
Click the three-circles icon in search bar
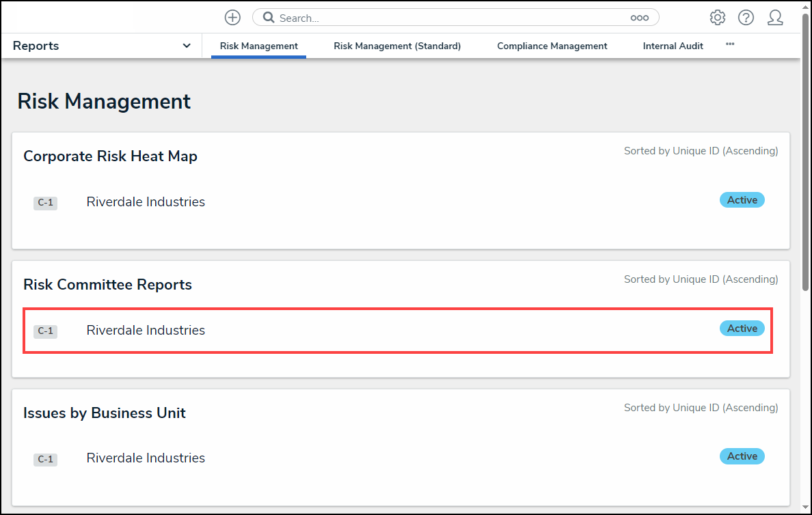(x=639, y=18)
